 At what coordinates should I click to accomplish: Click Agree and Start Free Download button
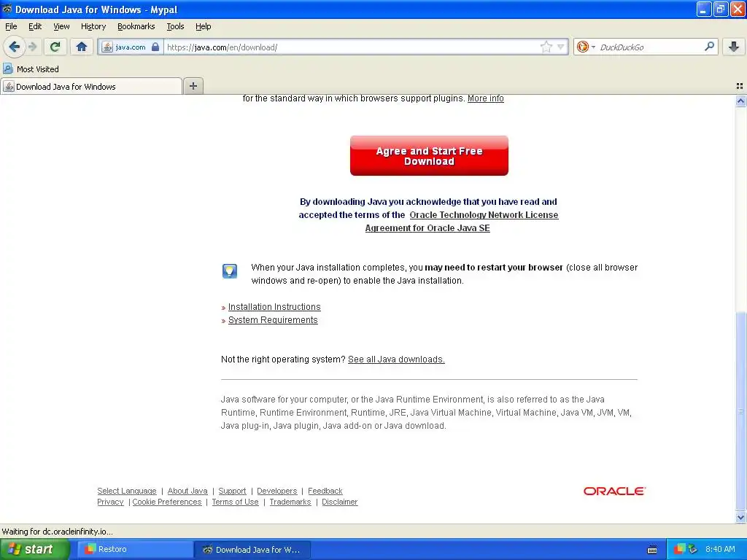(x=429, y=156)
